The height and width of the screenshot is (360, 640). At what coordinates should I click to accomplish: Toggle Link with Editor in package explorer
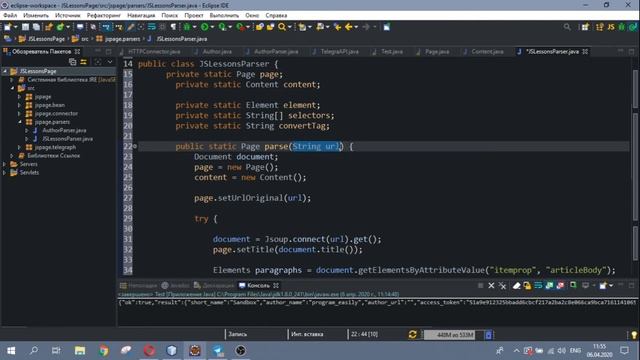click(84, 62)
